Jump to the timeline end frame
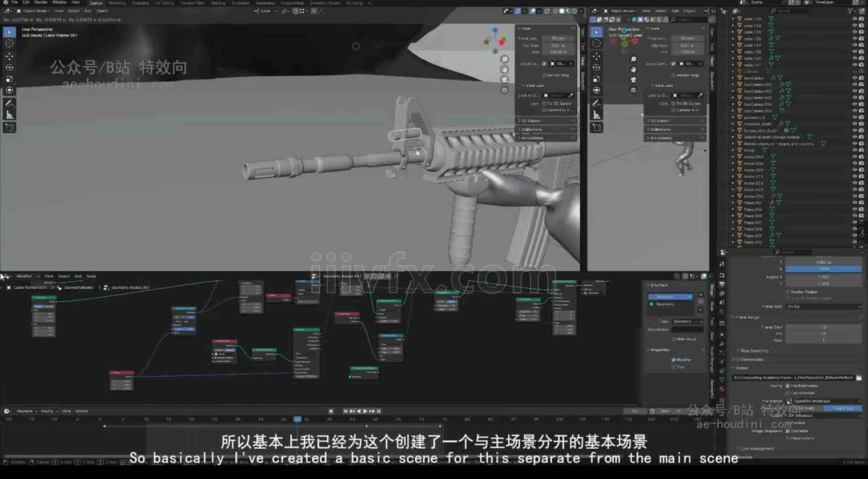Viewport: 868px width, 479px height. pyautogui.click(x=378, y=412)
